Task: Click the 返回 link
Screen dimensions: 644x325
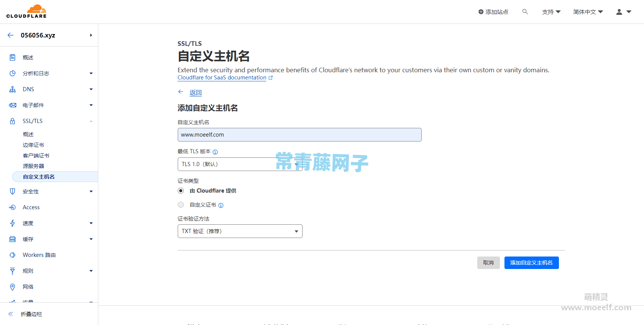Action: pyautogui.click(x=196, y=93)
